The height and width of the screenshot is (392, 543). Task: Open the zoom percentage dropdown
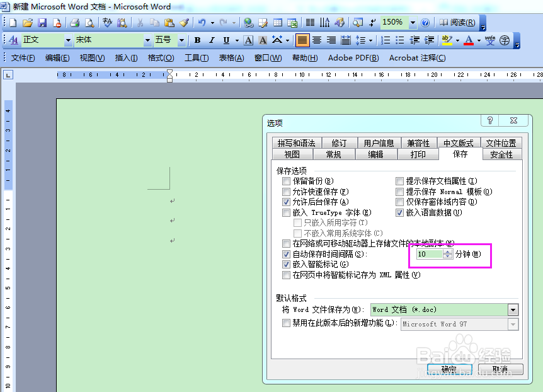pos(413,23)
